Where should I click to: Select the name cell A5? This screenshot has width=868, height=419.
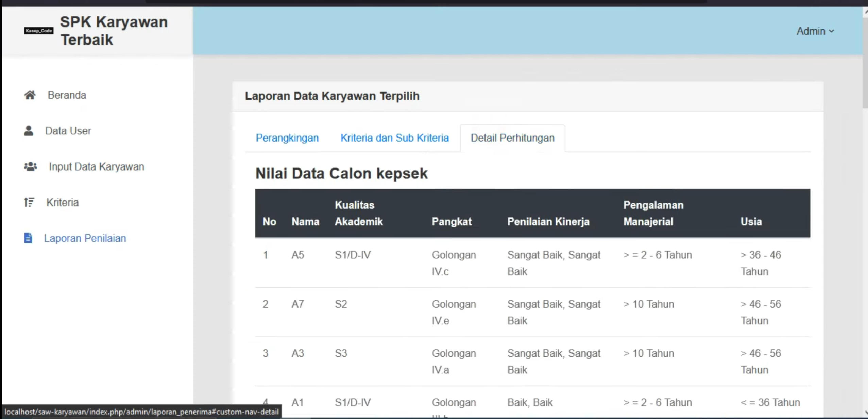pos(298,255)
